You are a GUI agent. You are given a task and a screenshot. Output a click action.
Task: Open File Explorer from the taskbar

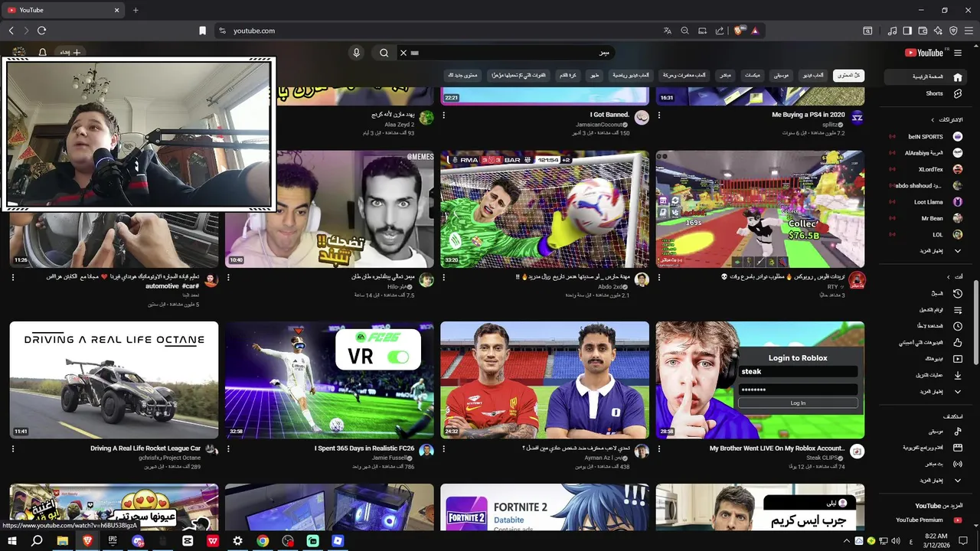point(62,540)
